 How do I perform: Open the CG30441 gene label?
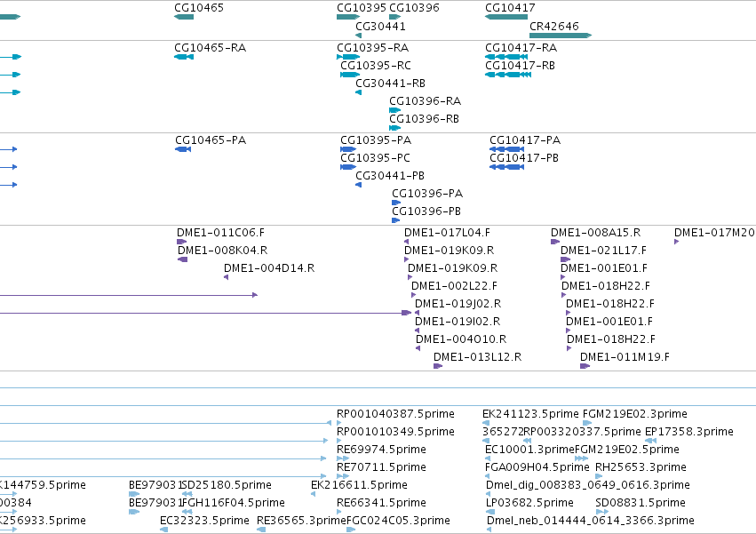click(380, 27)
